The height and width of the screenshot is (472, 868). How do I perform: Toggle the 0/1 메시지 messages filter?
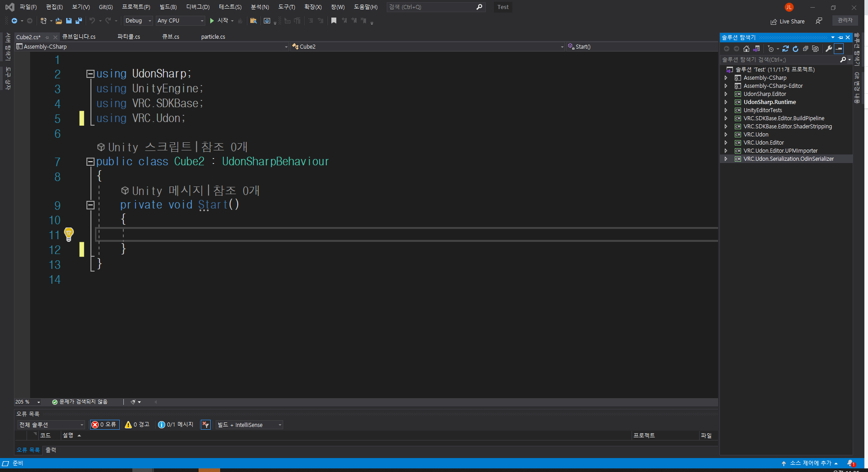(x=176, y=425)
